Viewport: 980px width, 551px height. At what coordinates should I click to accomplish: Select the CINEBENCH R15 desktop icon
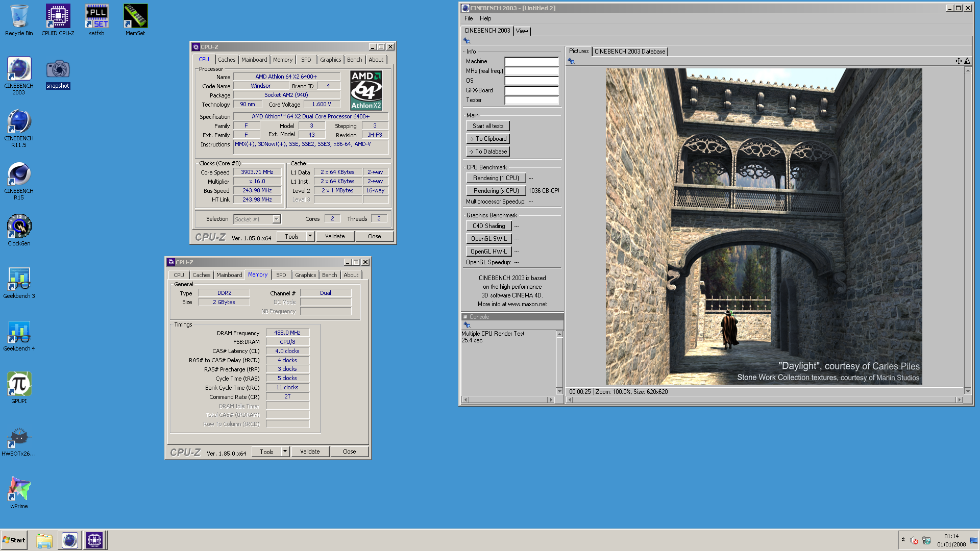19,181
